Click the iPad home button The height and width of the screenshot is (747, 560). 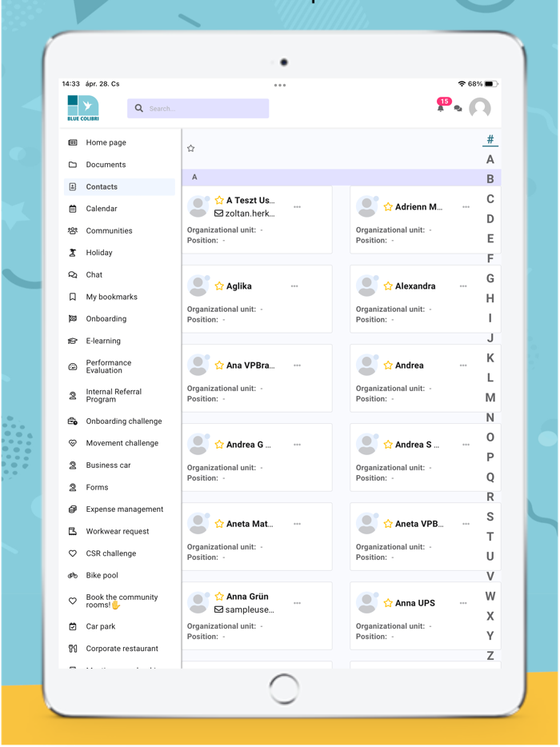coord(284,689)
